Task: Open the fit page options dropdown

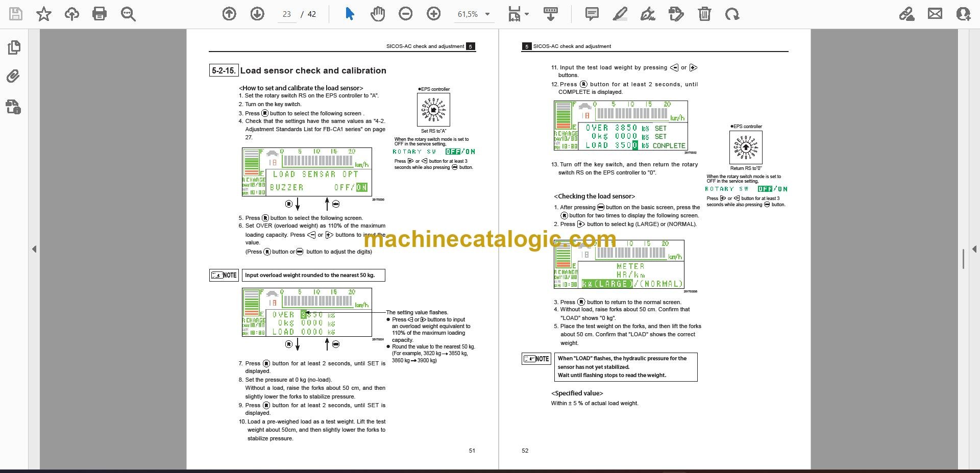Action: (518, 14)
